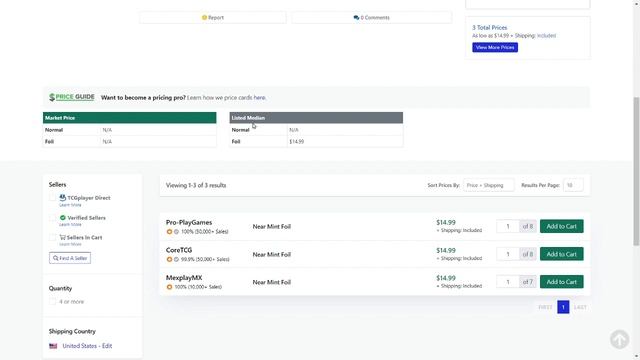The width and height of the screenshot is (640, 360).
Task: Click the Report flag icon
Action: click(204, 18)
